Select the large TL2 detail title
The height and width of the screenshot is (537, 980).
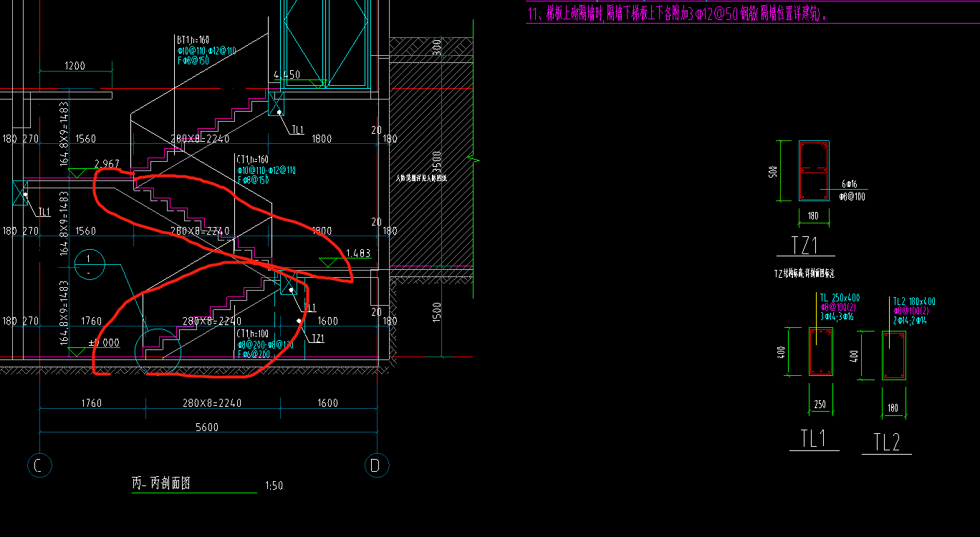coord(887,442)
